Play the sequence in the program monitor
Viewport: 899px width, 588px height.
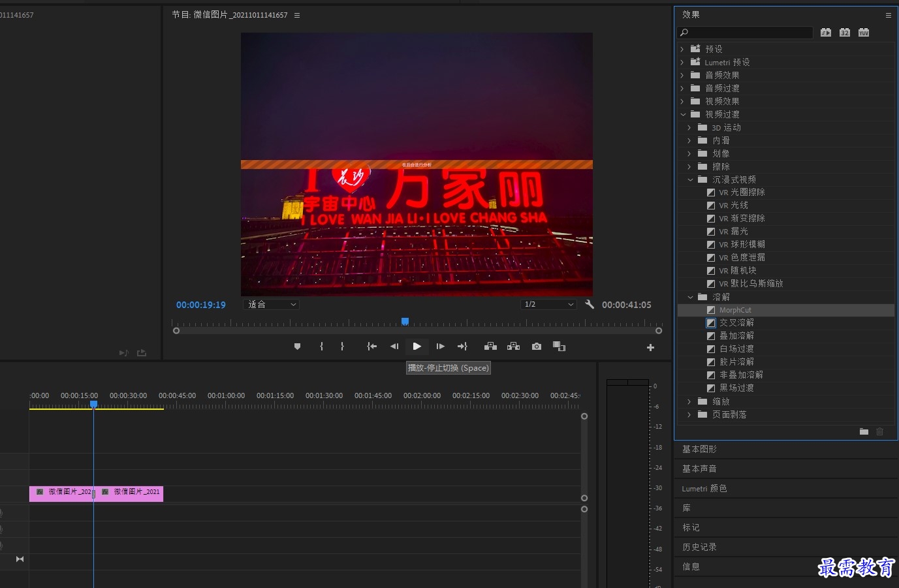[x=417, y=347]
